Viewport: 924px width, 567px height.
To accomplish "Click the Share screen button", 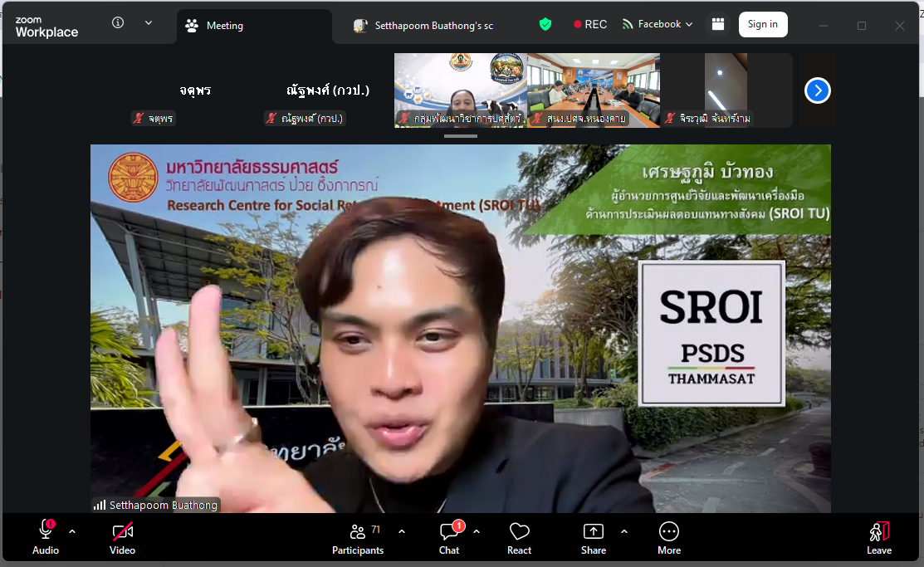I will point(594,538).
